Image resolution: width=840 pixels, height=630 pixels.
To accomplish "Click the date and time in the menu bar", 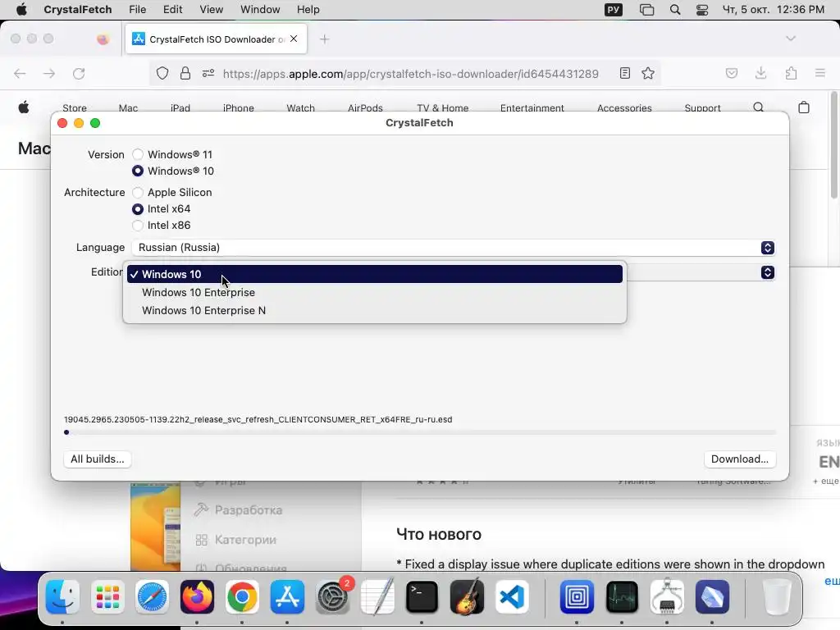I will pos(773,10).
